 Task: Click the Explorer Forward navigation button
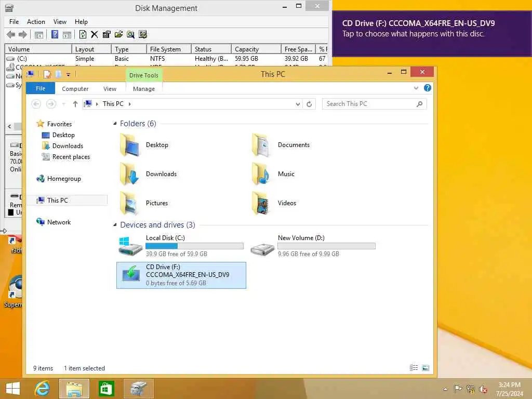51,104
